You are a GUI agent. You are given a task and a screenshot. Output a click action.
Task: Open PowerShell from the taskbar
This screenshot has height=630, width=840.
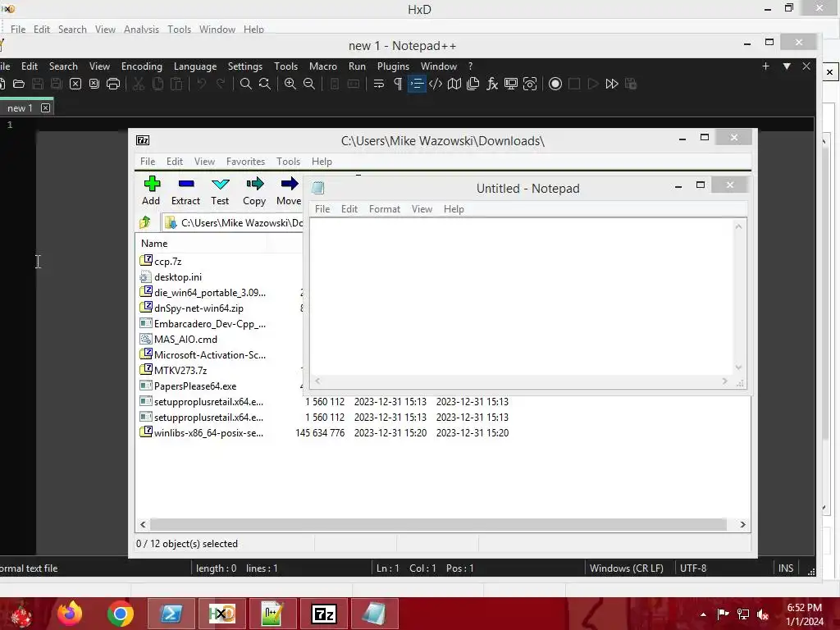[171, 614]
